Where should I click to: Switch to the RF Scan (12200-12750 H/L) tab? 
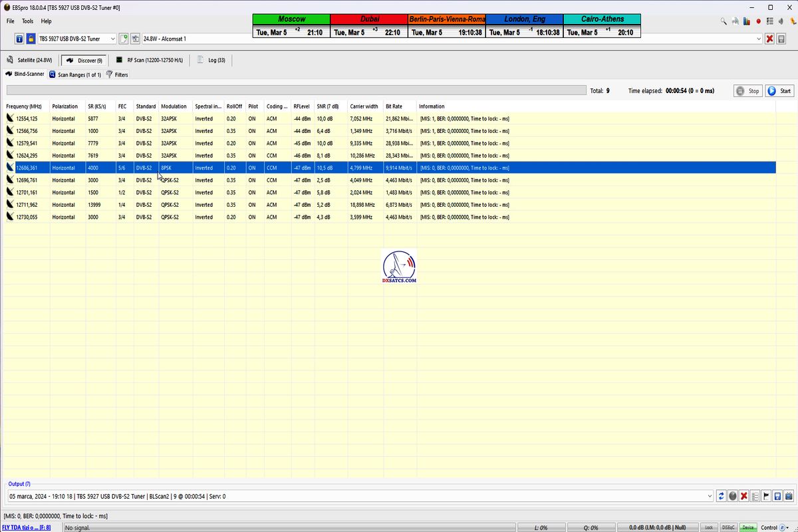[149, 61]
